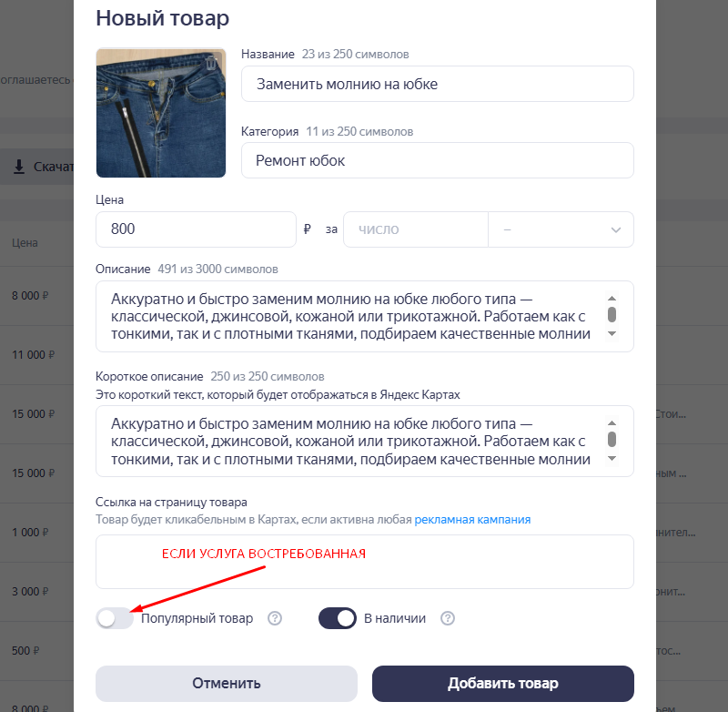Open the 'рекламная кампания' link
This screenshot has width=728, height=712.
click(x=472, y=519)
